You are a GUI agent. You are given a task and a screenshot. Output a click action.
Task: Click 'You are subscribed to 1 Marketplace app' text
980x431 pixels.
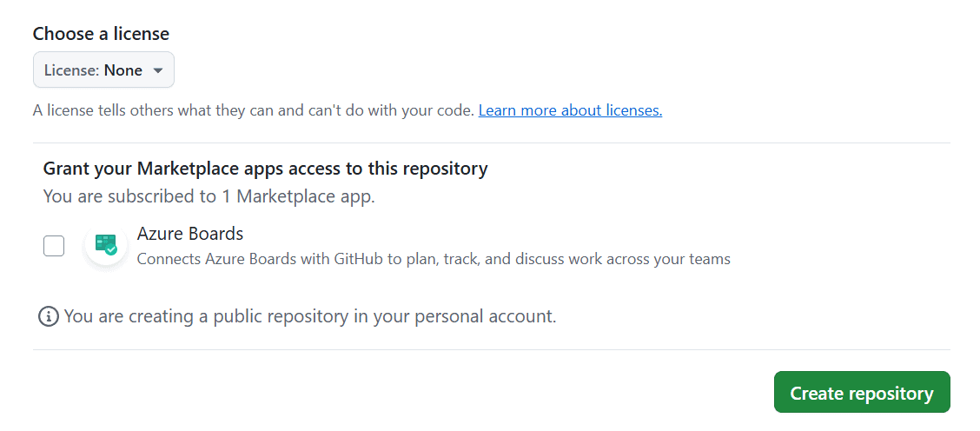(x=209, y=196)
